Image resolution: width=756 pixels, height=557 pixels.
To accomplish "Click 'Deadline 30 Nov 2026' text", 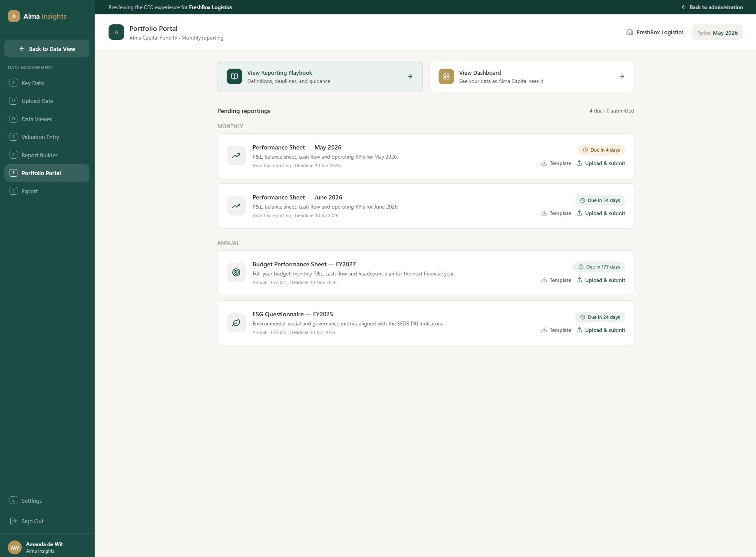I will [x=313, y=282].
